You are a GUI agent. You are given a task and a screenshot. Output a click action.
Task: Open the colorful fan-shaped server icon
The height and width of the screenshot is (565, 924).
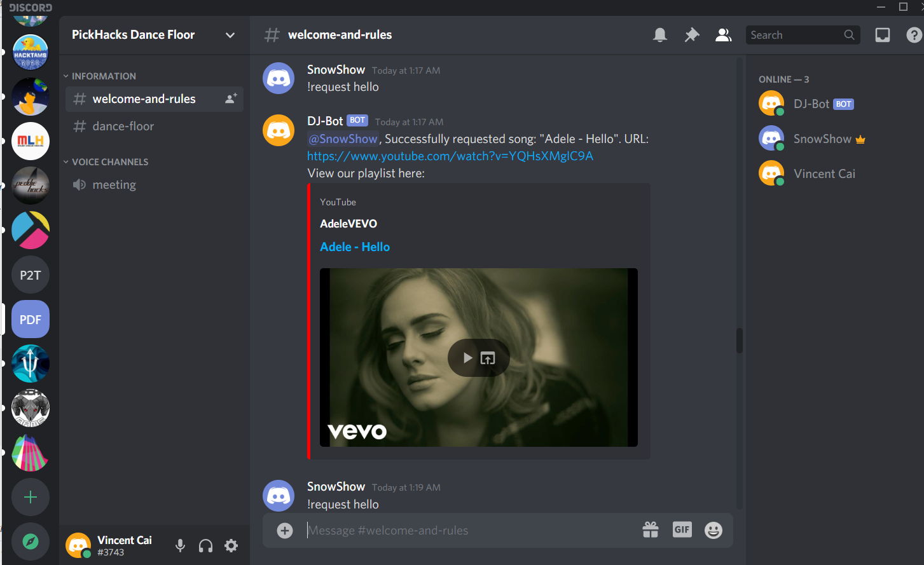(x=31, y=453)
